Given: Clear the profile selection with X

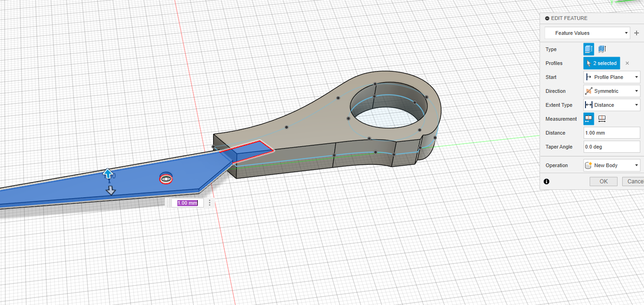Looking at the screenshot, I should pos(627,63).
